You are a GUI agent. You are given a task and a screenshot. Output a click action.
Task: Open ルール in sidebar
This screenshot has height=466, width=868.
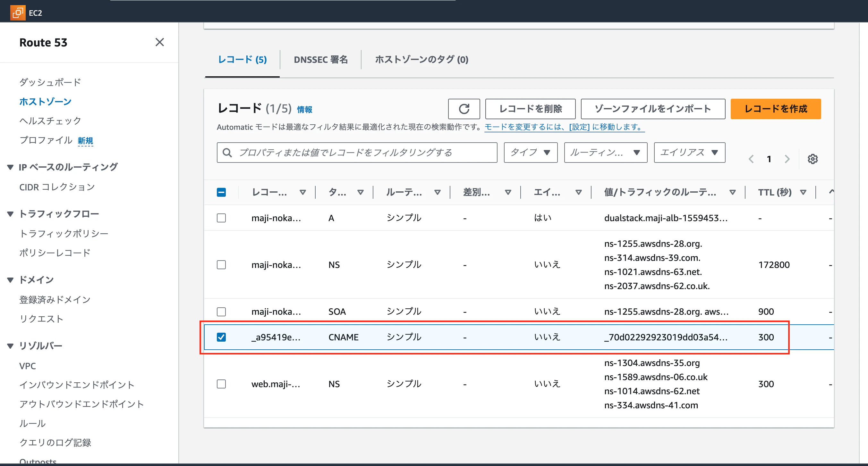pos(32,423)
